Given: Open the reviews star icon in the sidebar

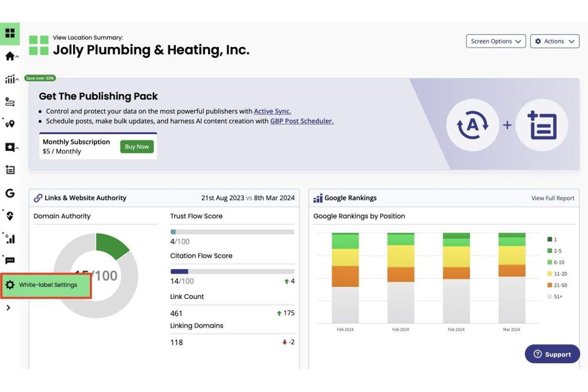Looking at the screenshot, I should pyautogui.click(x=10, y=147).
